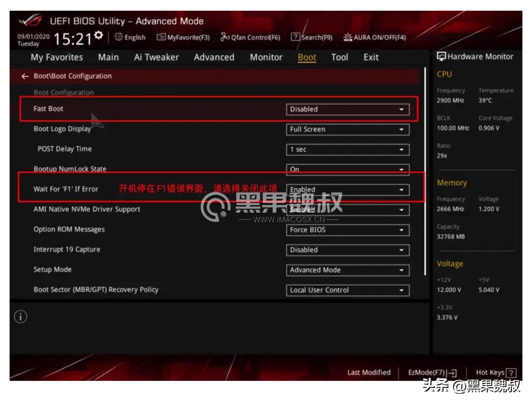The height and width of the screenshot is (404, 532).
Task: Click the back arrow on Boot Configuration
Action: click(x=24, y=76)
